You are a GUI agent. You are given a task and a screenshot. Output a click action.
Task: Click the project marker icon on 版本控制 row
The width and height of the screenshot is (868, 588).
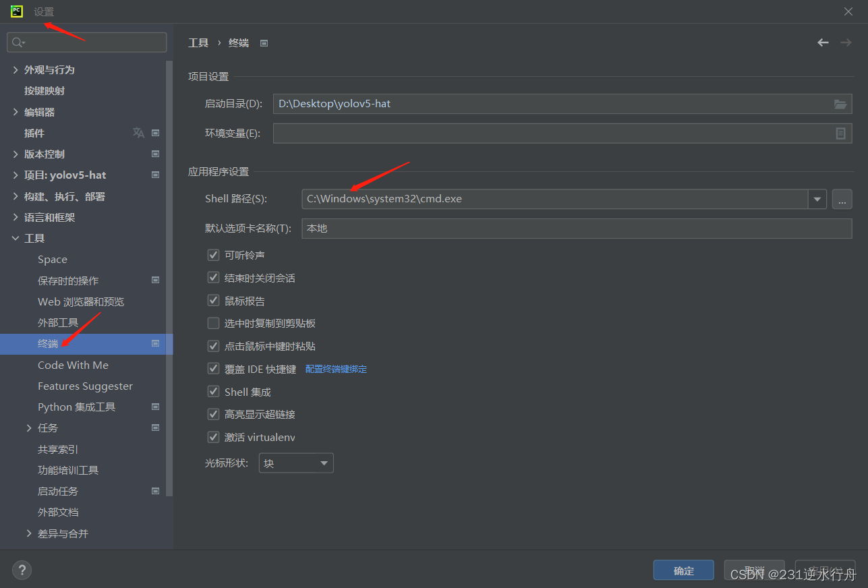point(155,154)
